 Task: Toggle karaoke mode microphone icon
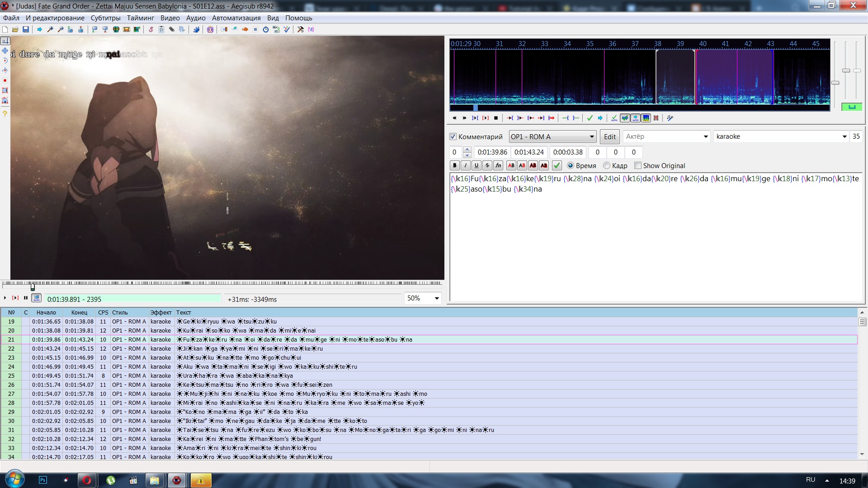click(670, 118)
